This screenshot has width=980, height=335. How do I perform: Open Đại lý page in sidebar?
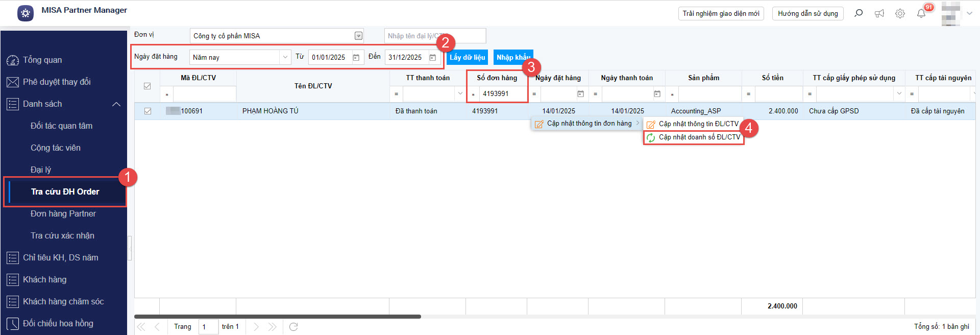(41, 170)
